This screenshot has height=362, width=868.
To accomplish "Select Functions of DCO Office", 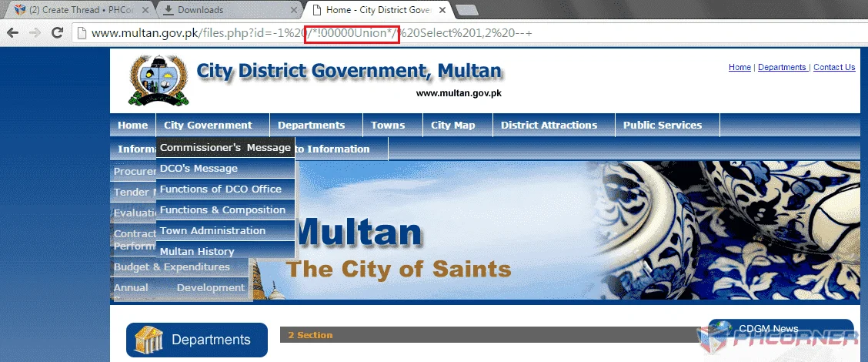I will coord(225,189).
